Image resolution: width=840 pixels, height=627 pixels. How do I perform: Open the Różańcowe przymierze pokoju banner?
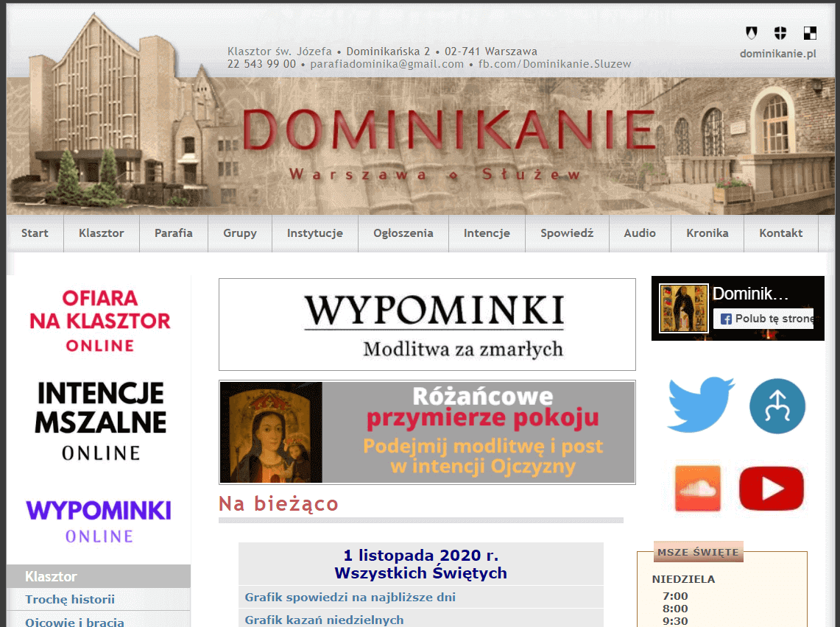[x=427, y=433]
